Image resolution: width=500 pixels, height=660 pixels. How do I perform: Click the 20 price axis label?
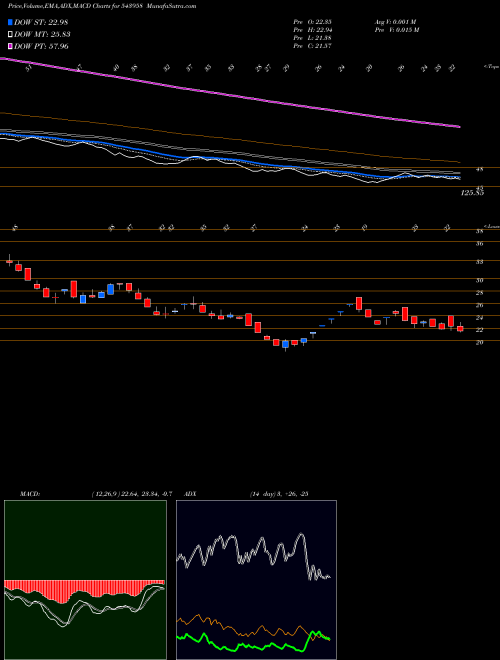479,343
